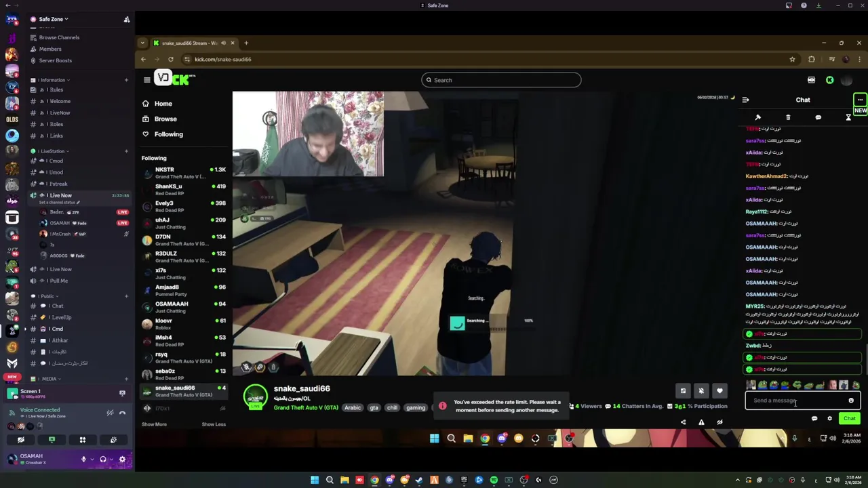Viewport: 868px width, 488px height.
Task: Open chat settings gear near Chat button
Action: [829, 418]
